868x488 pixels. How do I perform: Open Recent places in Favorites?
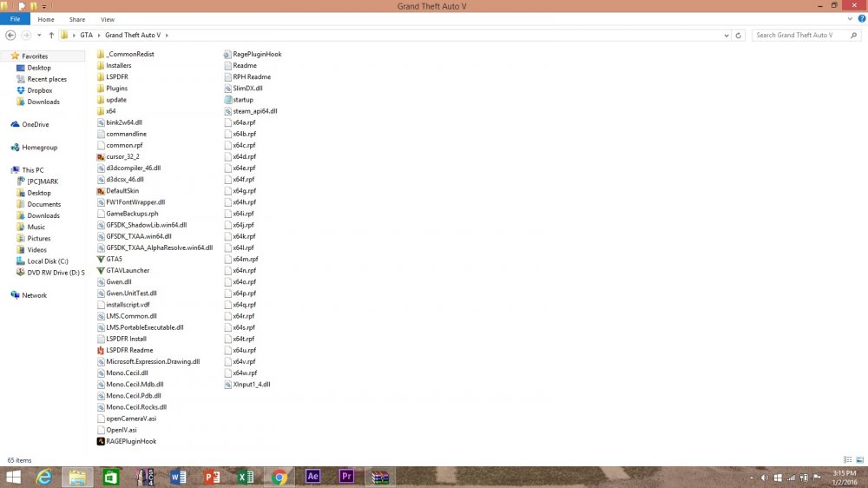click(x=47, y=79)
